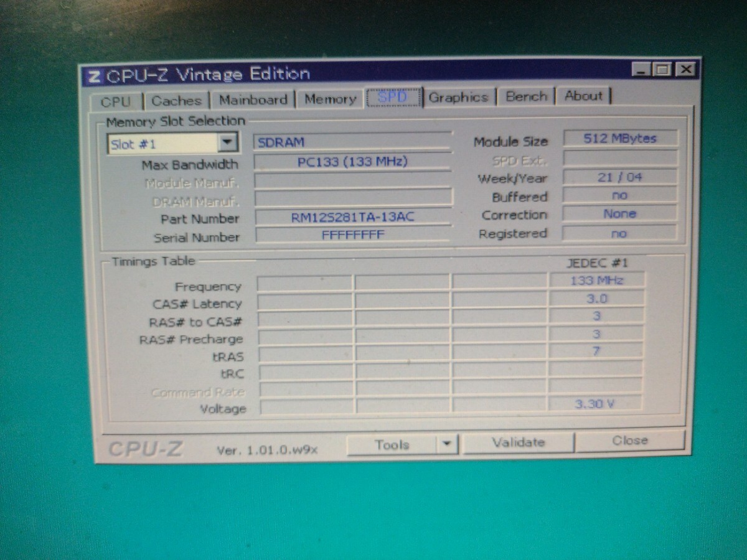
Task: Open the Tools dropdown arrow
Action: tap(447, 444)
